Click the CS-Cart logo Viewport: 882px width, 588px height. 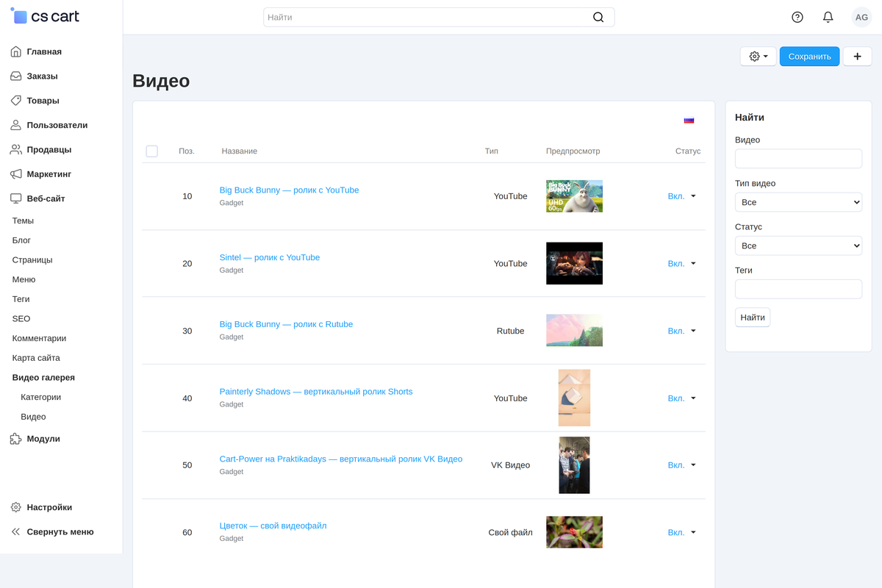click(45, 16)
